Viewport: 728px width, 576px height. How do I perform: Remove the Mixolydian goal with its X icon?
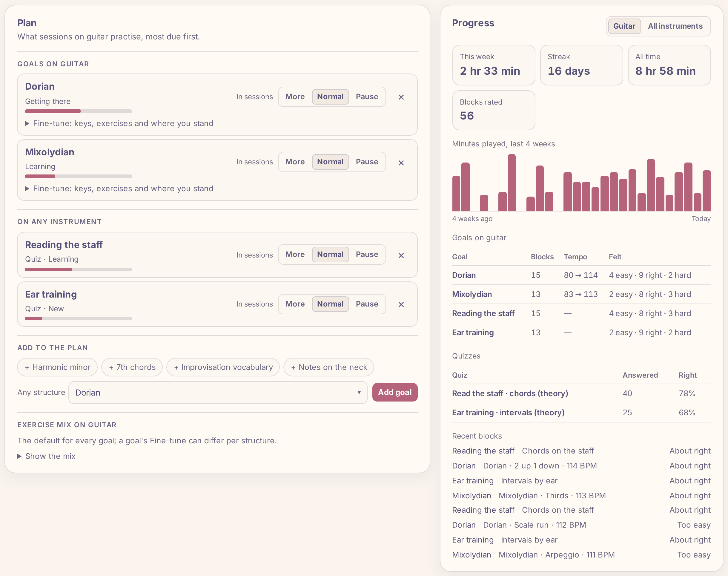(x=401, y=163)
